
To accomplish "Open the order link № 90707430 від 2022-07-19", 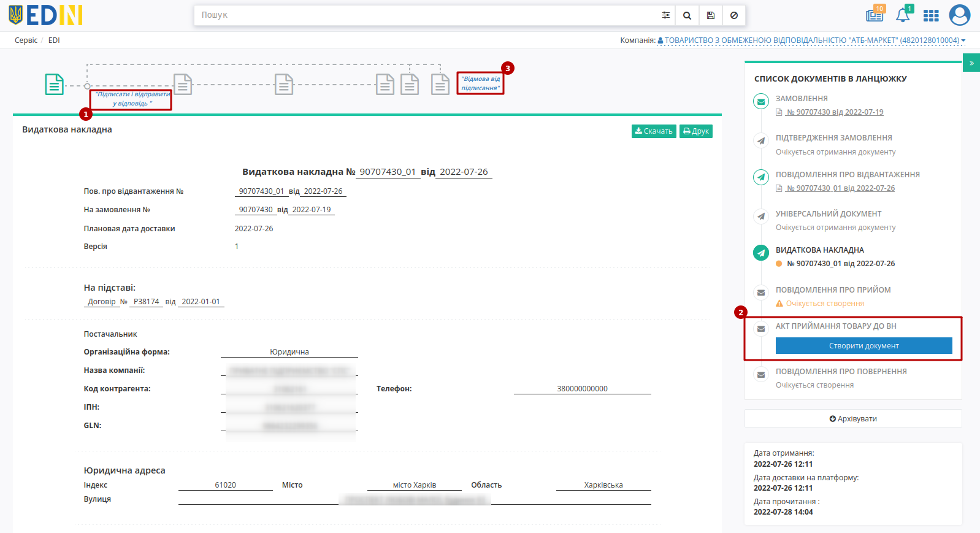I will (x=835, y=112).
